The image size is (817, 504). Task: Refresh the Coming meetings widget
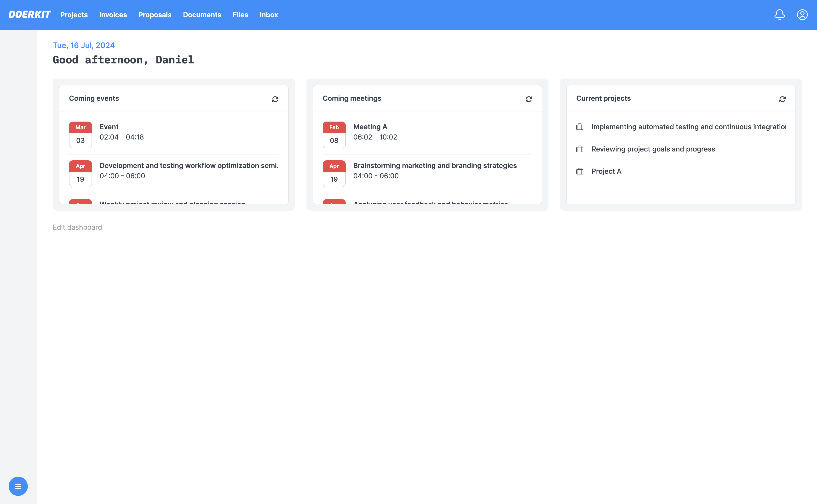pyautogui.click(x=529, y=99)
